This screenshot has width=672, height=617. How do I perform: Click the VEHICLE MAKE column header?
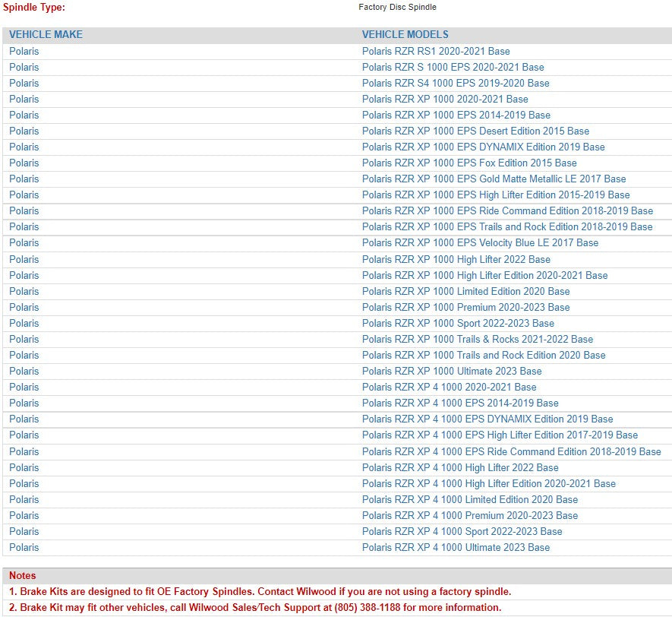[46, 35]
